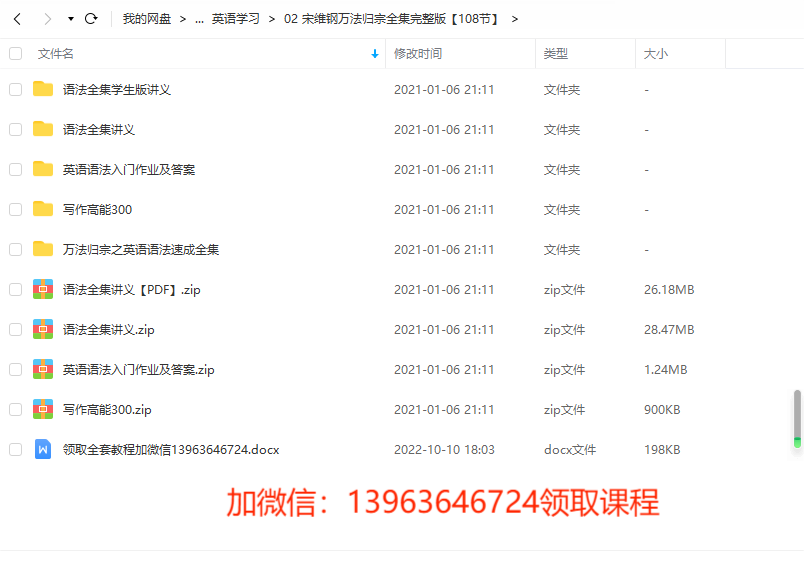The image size is (804, 568).
Task: Select file 英语语法入门作业及答案.zip
Action: [138, 370]
